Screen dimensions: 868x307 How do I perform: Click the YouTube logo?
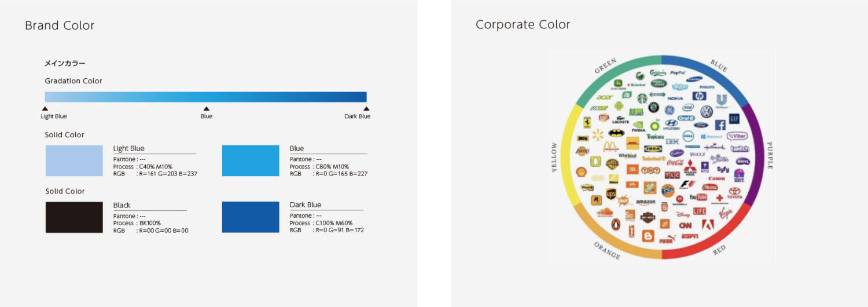(x=698, y=198)
